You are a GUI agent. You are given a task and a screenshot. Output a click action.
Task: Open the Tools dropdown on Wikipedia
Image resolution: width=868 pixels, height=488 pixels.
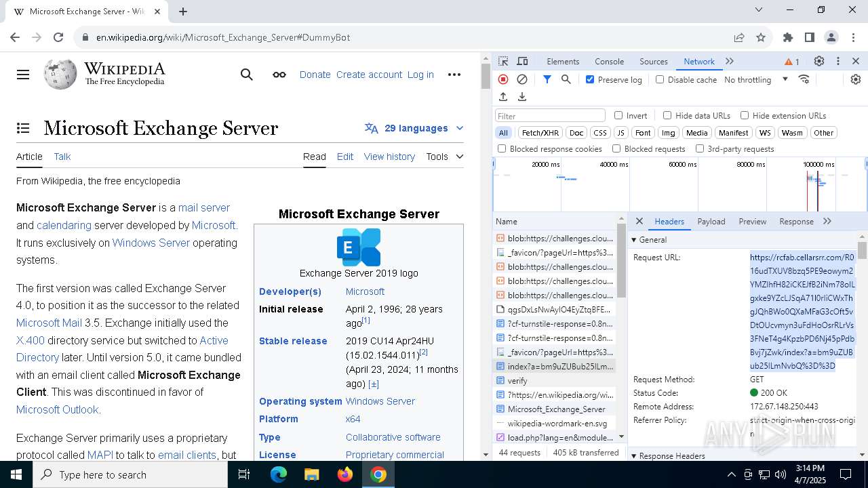tap(445, 157)
